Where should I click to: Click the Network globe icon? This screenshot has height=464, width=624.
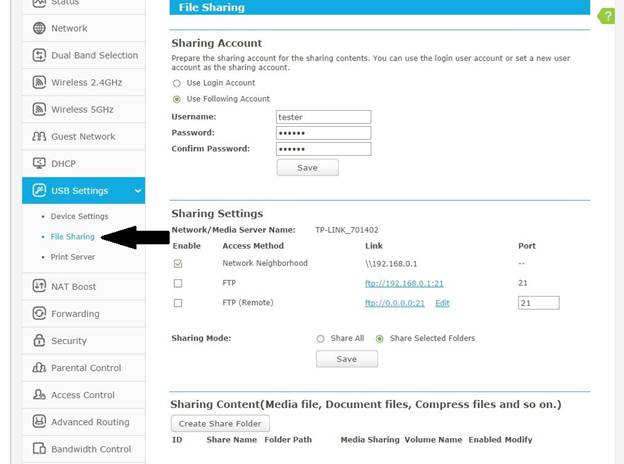point(39,28)
